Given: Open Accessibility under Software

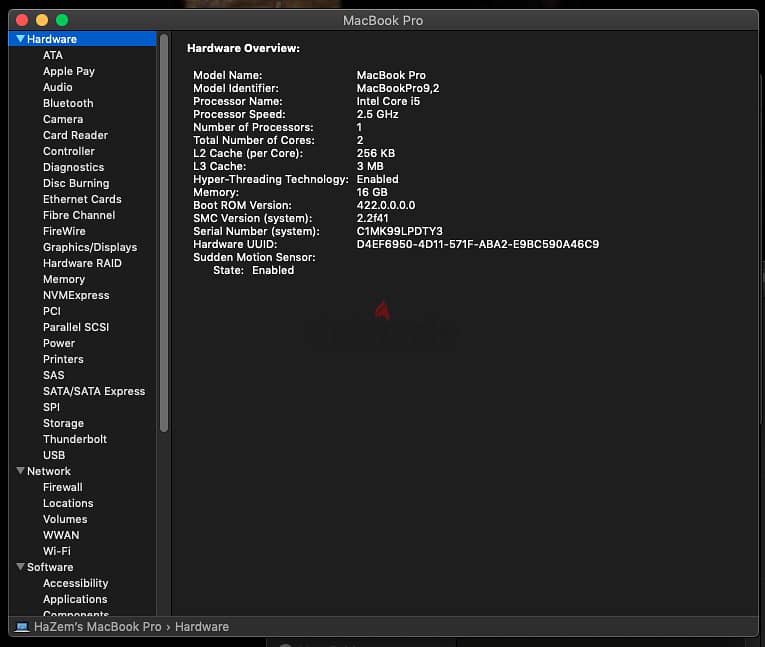Looking at the screenshot, I should click(76, 583).
